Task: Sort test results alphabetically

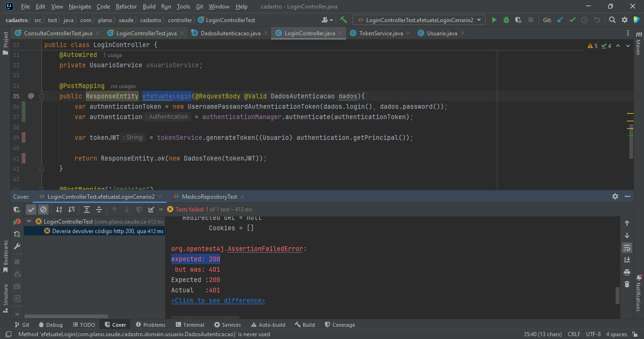Action: [59, 210]
